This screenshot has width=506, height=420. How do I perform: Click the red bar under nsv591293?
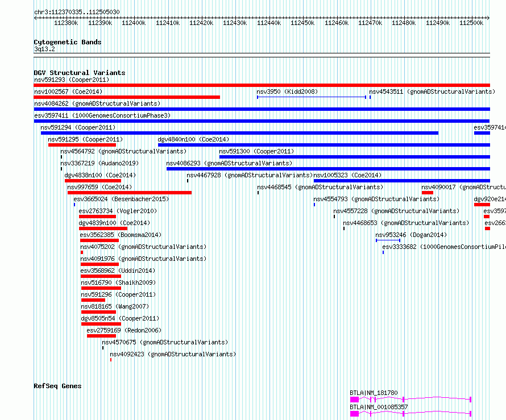point(262,85)
